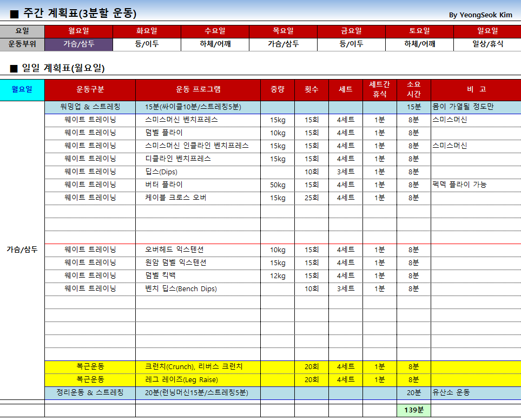The width and height of the screenshot is (521, 420).
Task: Select the 딥스(Dips) program cell
Action: [198, 172]
